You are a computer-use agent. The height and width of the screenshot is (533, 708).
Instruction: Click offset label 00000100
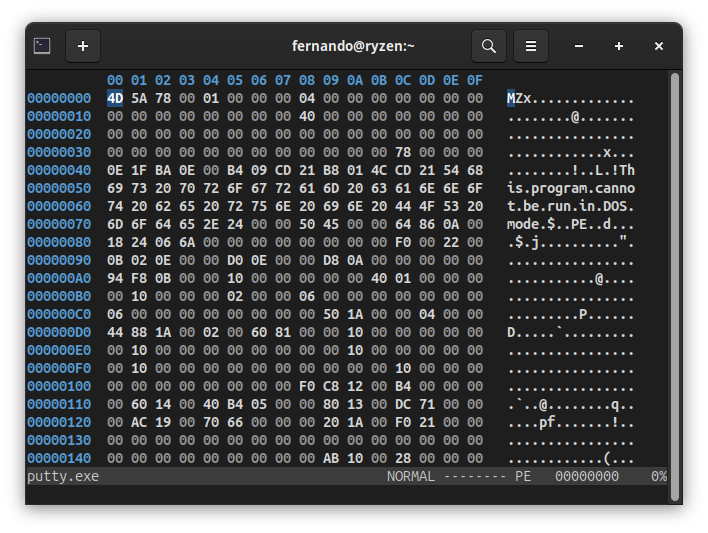(x=59, y=386)
